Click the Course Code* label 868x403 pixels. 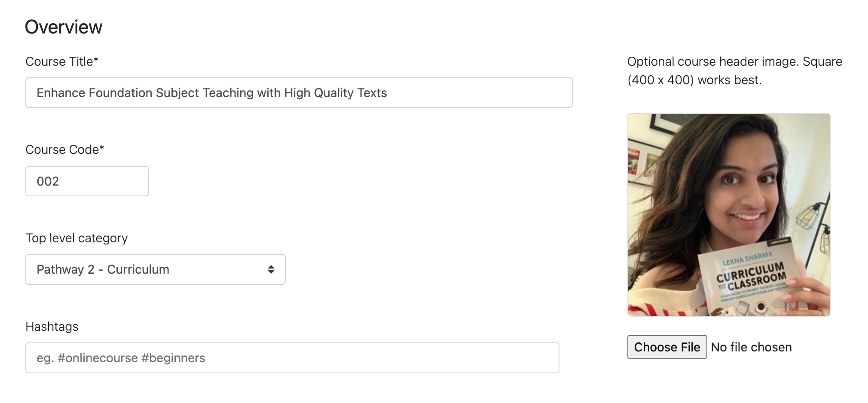(x=65, y=150)
